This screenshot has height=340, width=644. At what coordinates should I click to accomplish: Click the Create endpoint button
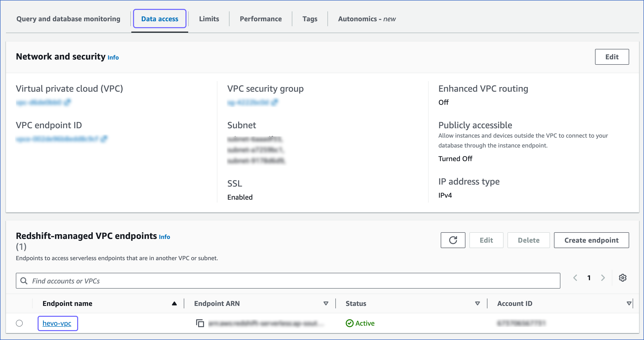coord(592,240)
